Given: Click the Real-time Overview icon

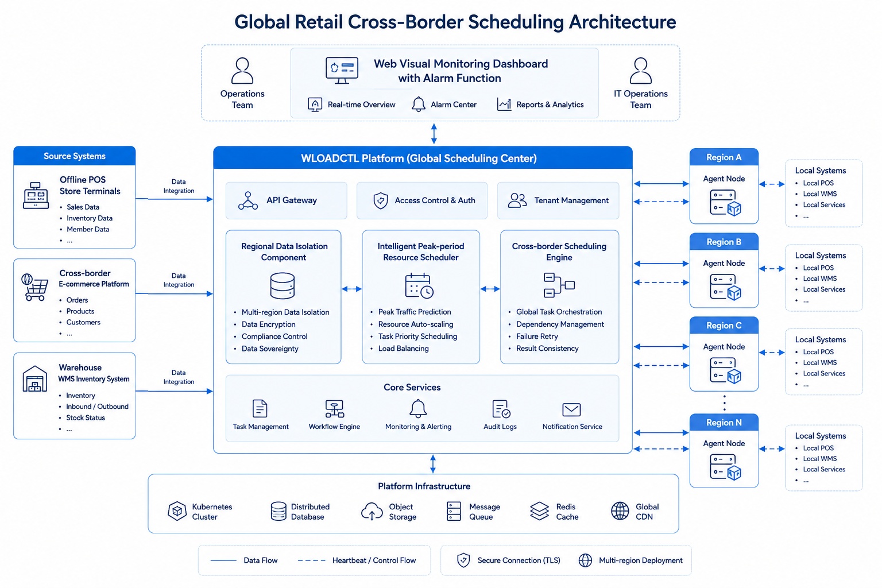Looking at the screenshot, I should coord(315,105).
